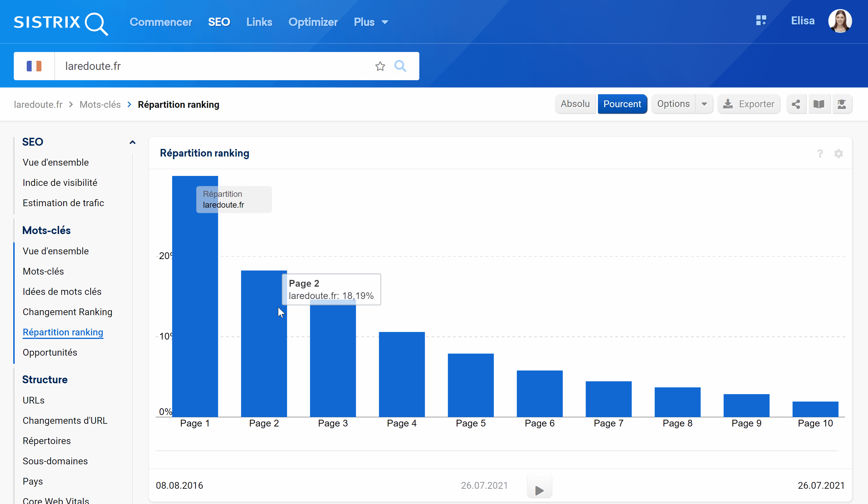
Task: Click the Page 8 bar
Action: pos(677,402)
